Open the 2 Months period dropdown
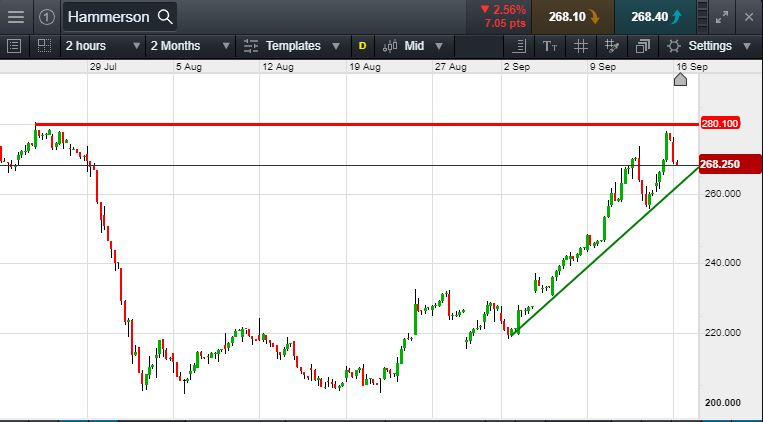This screenshot has width=763, height=422. [190, 46]
